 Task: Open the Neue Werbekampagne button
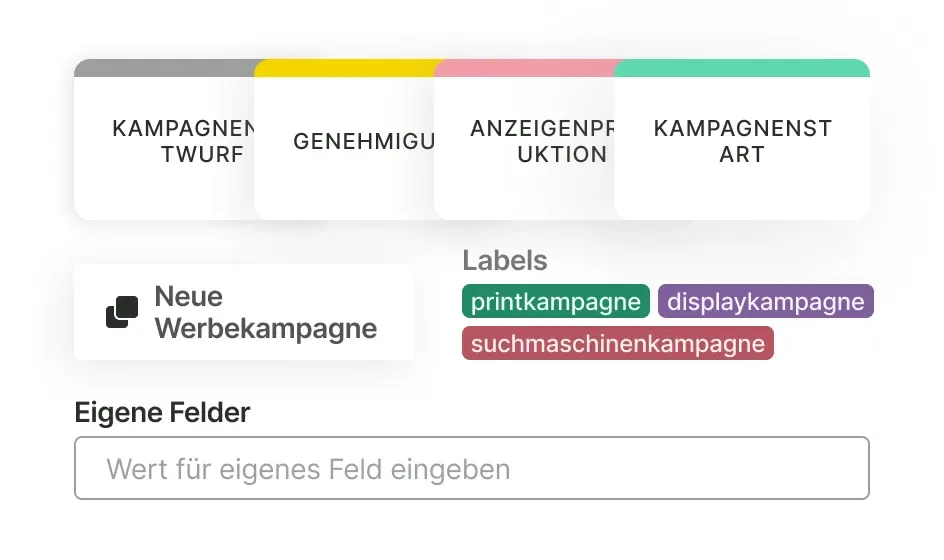(x=244, y=312)
